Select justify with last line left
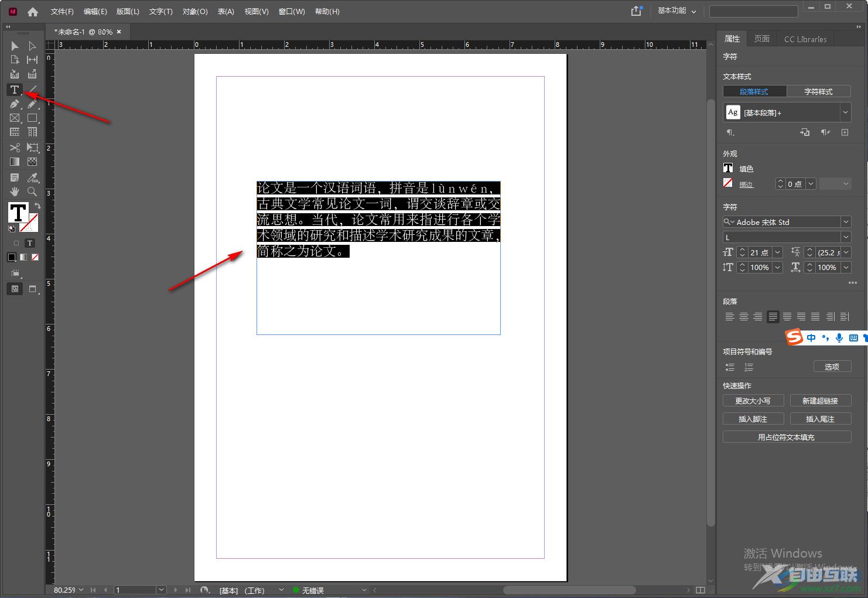This screenshot has height=598, width=868. [x=773, y=317]
